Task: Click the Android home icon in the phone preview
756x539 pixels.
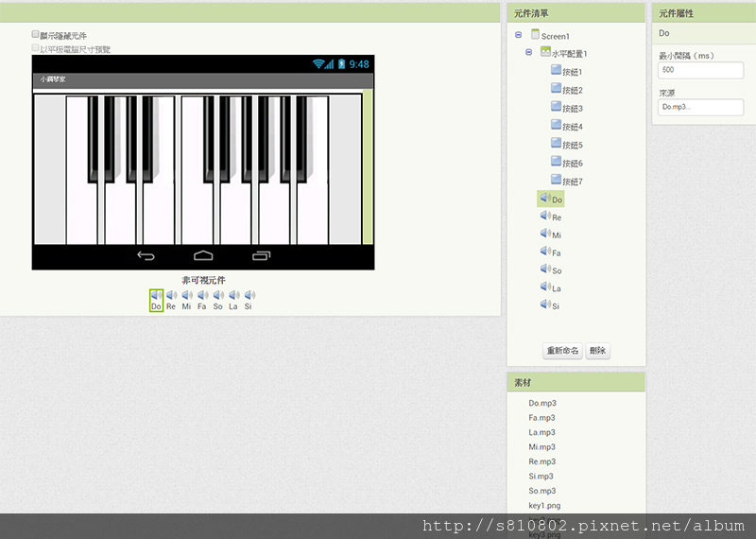Action: [203, 255]
